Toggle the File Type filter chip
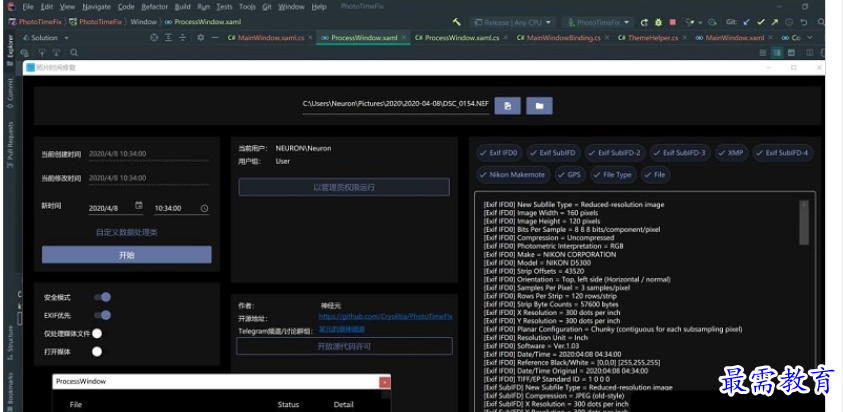This screenshot has height=412, width=843. [613, 175]
